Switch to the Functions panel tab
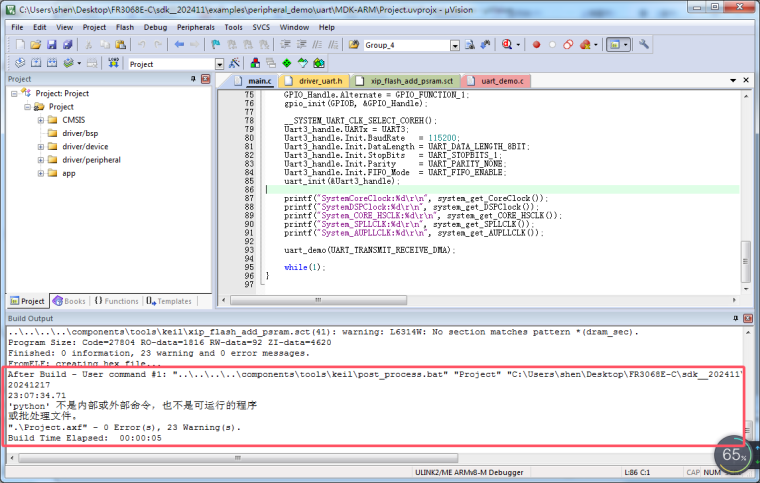This screenshot has width=760, height=483. (x=117, y=300)
